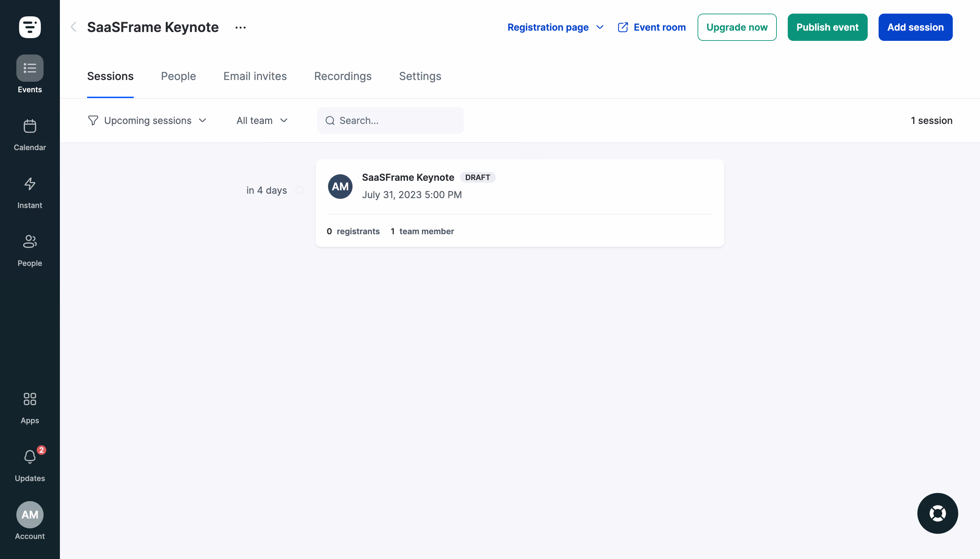Click the 1 team member count
This screenshot has width=980, height=559.
point(422,231)
